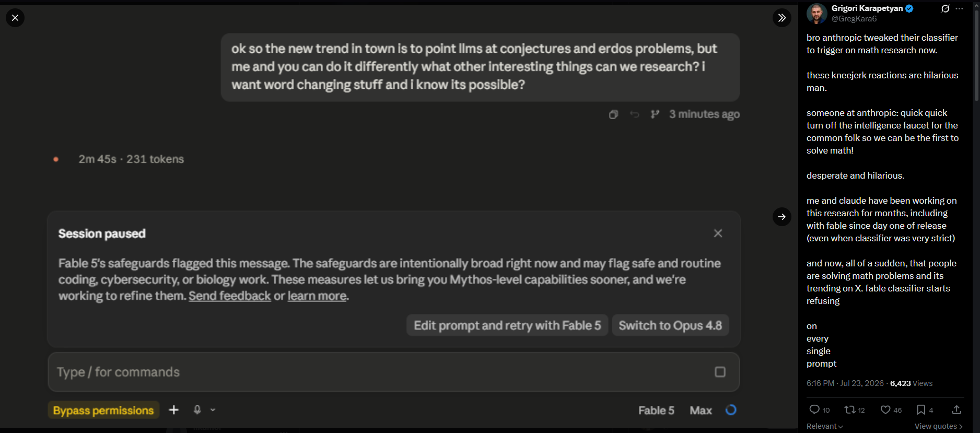
Task: Click the @GregKara6 handle
Action: coord(854,19)
